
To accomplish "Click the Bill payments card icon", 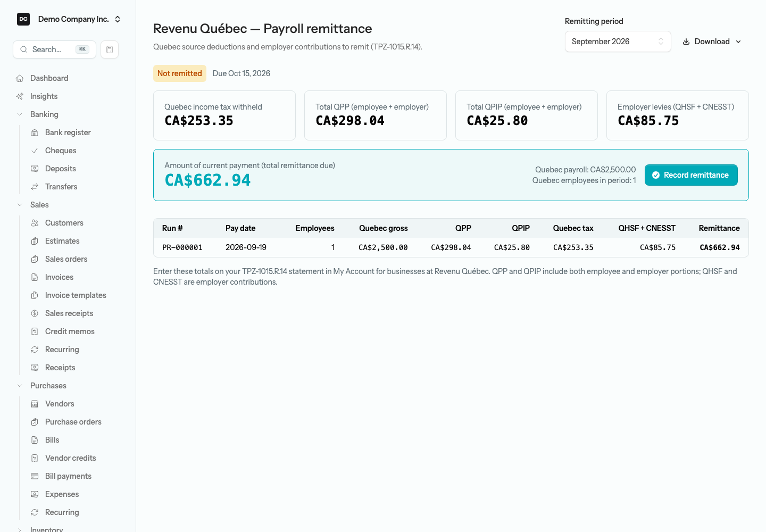I will (x=35, y=476).
